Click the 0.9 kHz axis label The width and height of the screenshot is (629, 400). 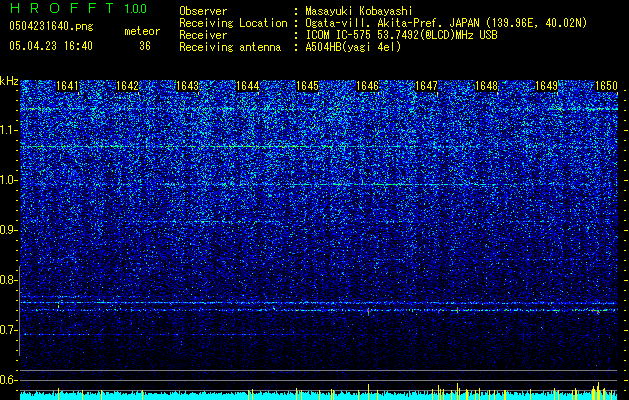[x=8, y=230]
